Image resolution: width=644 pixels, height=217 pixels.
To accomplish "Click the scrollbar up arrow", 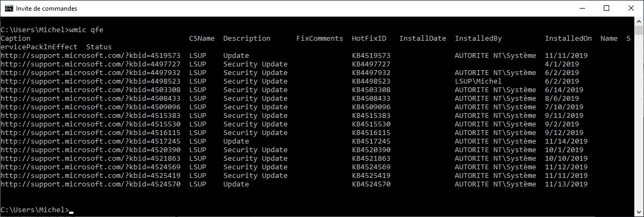I will (x=639, y=22).
